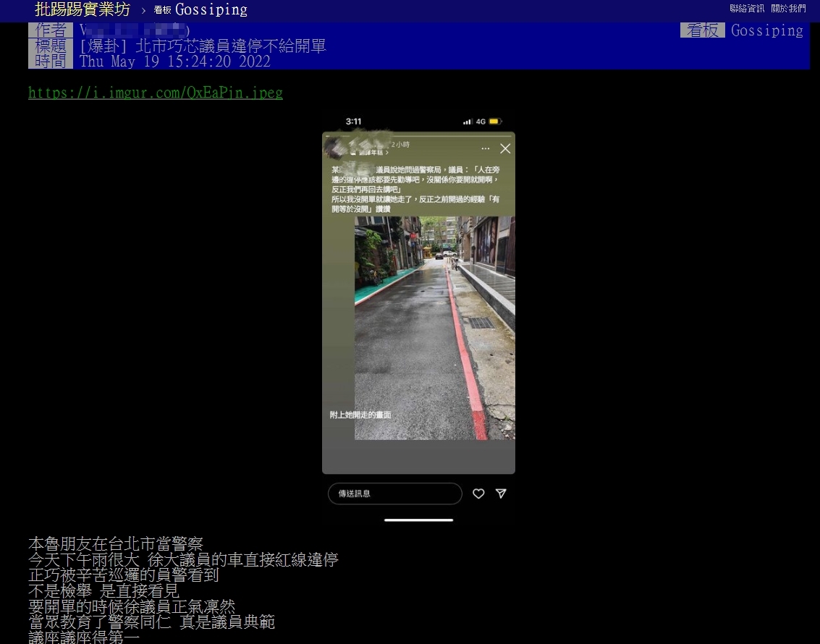The width and height of the screenshot is (820, 644).
Task: Open the 聯絡資訊 link
Action: (747, 9)
